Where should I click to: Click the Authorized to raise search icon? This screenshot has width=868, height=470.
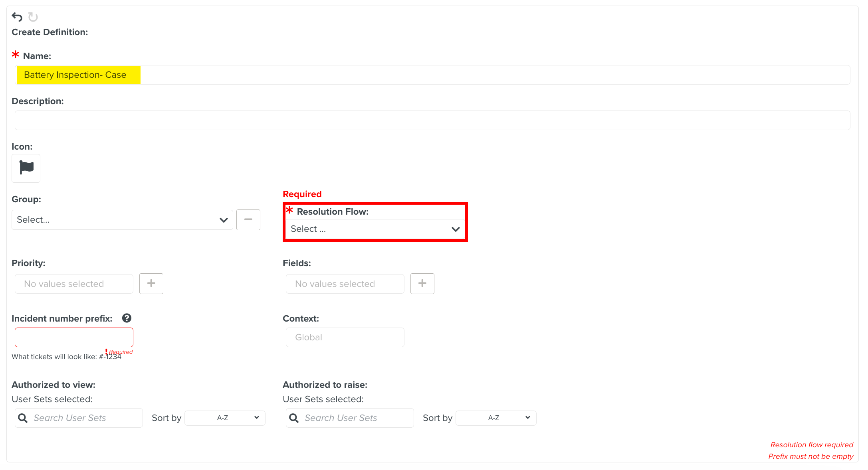[x=294, y=418]
